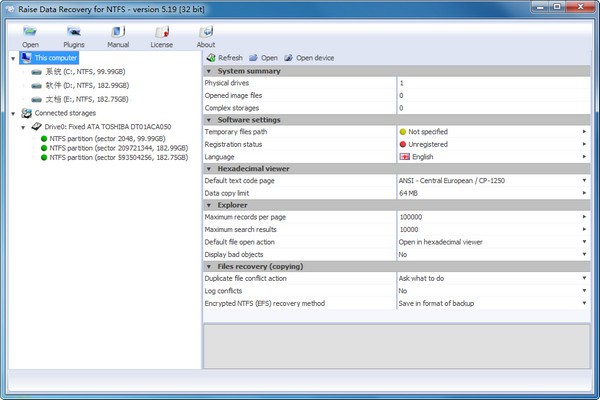600x400 pixels.
Task: Maximize the Raise Data Recovery window
Action: (557, 7)
